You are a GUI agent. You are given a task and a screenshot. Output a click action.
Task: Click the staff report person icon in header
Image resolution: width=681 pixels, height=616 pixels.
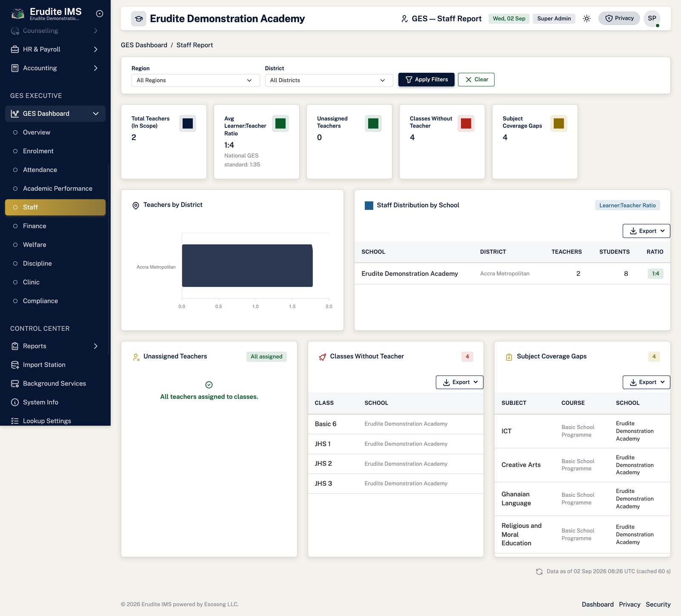point(404,19)
